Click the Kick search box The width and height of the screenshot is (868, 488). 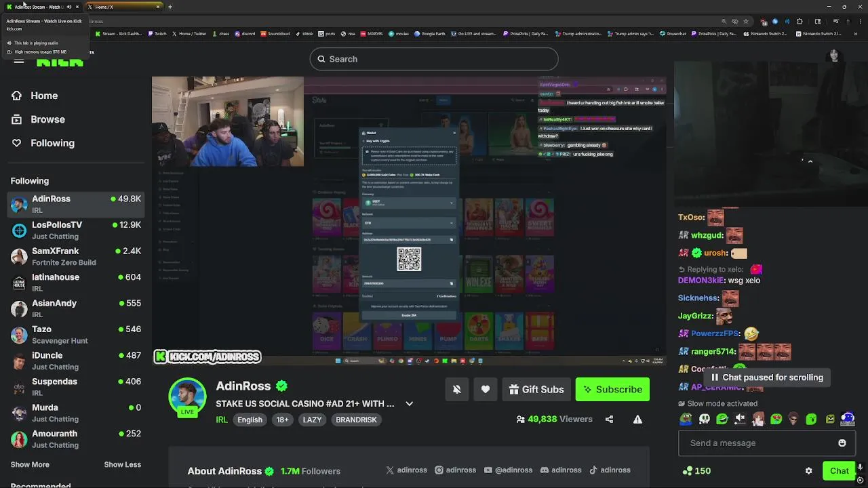[x=434, y=59]
